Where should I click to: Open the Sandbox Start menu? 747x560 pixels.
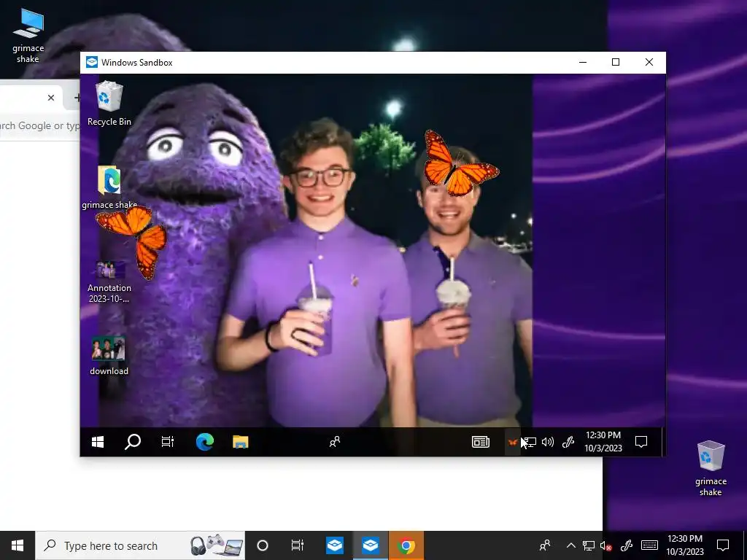(98, 442)
